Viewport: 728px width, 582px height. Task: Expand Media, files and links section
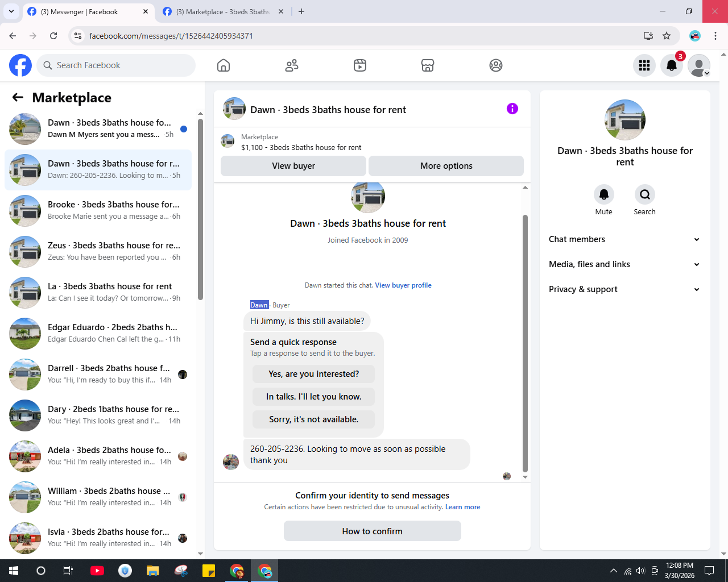(624, 264)
